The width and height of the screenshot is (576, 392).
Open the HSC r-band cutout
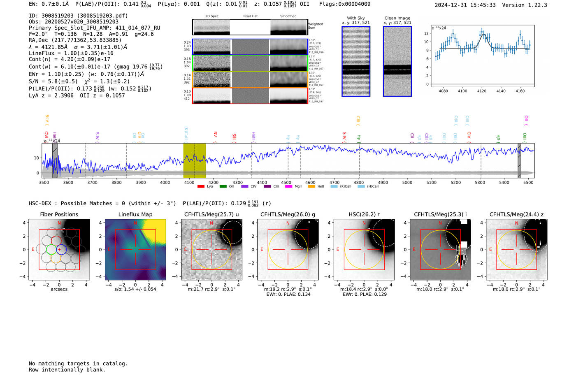364,250
